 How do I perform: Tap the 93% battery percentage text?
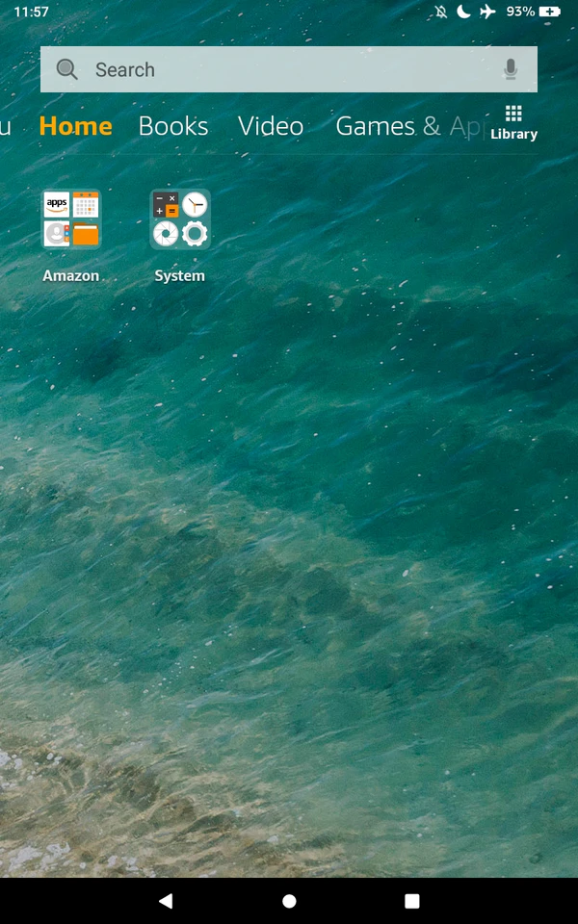[520, 12]
